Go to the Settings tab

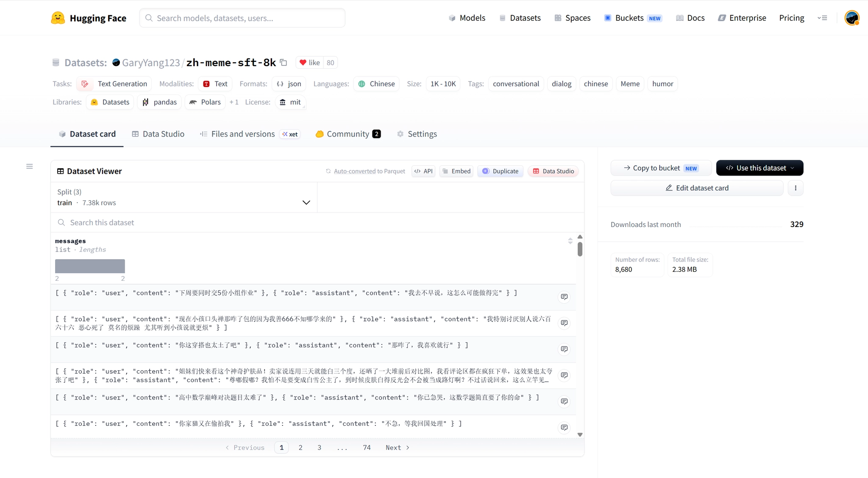pos(417,134)
